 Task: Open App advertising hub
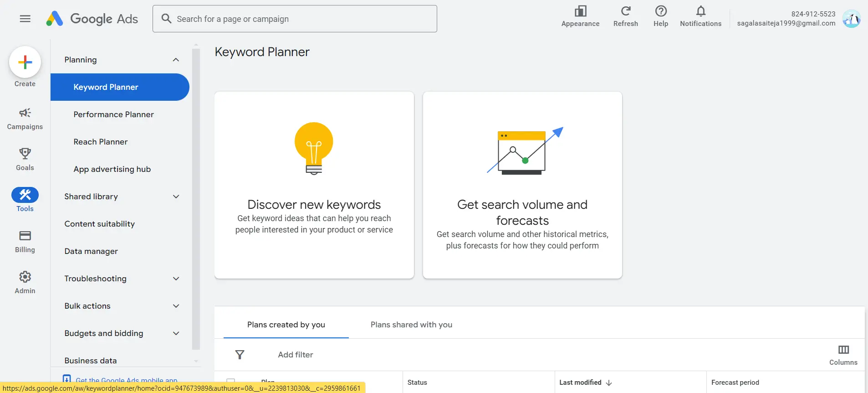tap(112, 169)
